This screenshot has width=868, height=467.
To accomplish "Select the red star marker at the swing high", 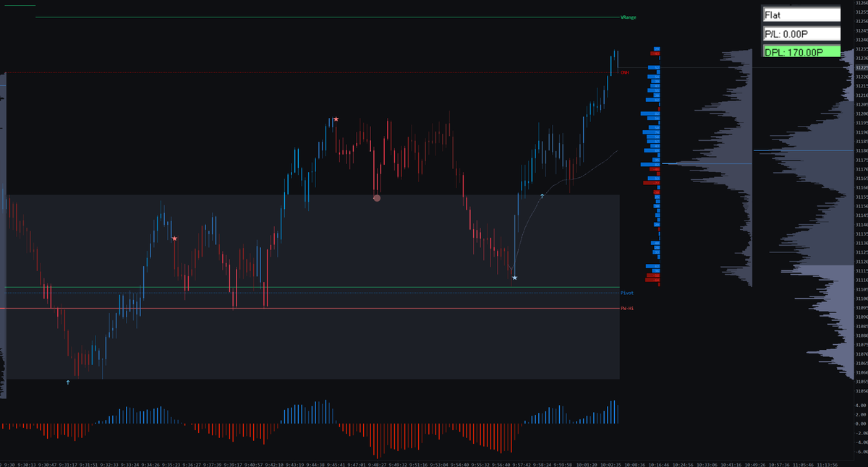I will pyautogui.click(x=336, y=119).
